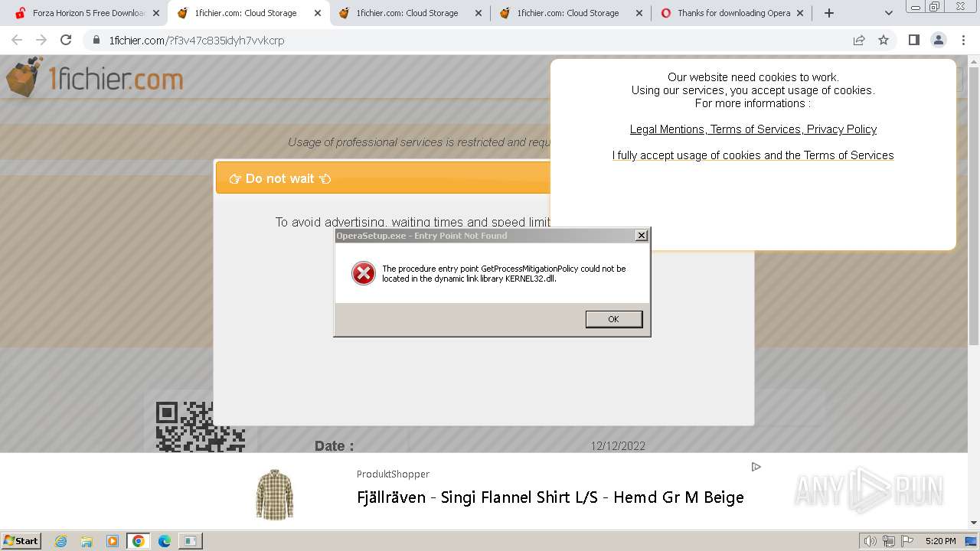The image size is (980, 551).
Task: Click the 12/12/2022 date value
Action: (618, 446)
